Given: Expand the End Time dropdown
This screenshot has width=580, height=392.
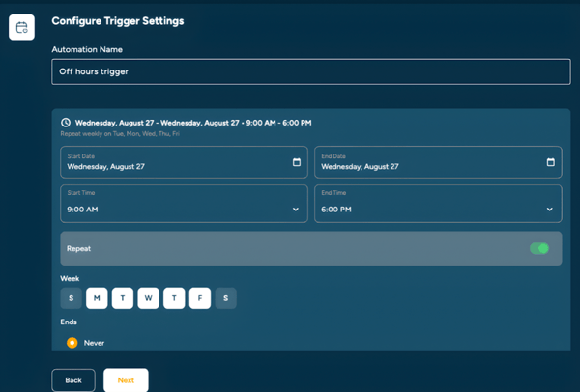Looking at the screenshot, I should pos(438,205).
